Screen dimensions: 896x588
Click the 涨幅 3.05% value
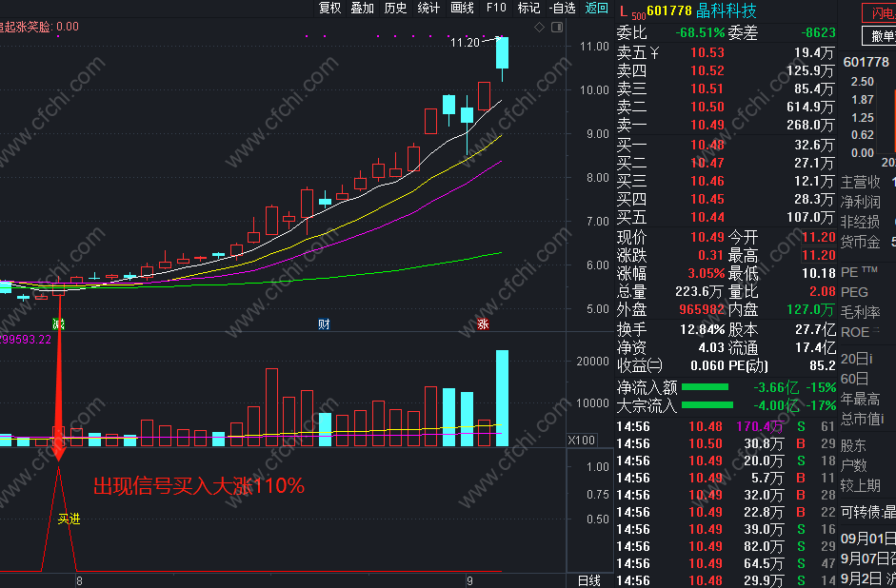coord(706,273)
